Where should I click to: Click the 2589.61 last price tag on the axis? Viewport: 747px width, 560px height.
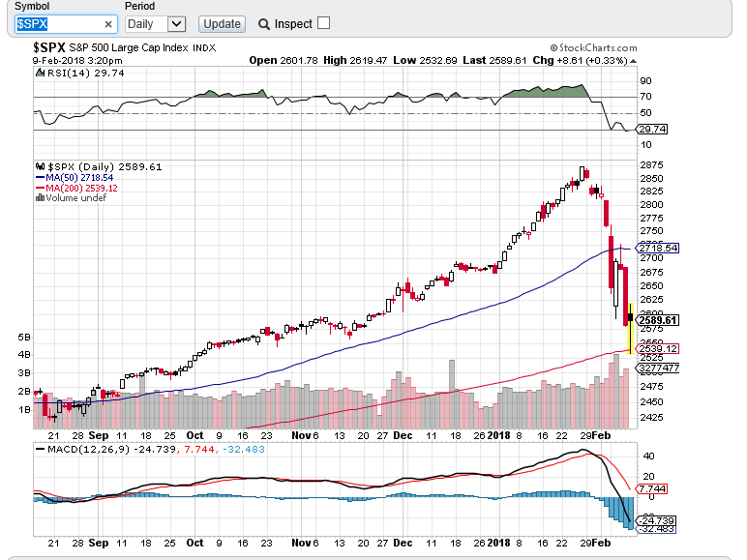coord(657,320)
